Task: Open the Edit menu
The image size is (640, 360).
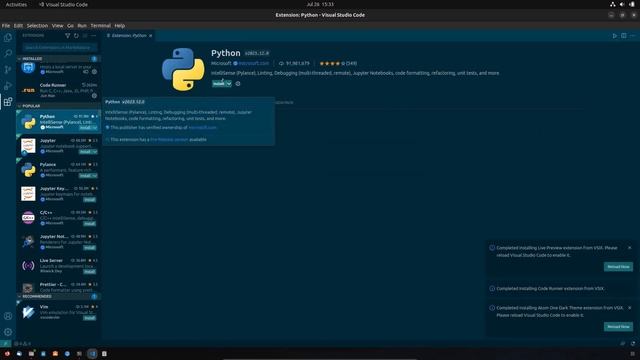Action: coord(18,26)
